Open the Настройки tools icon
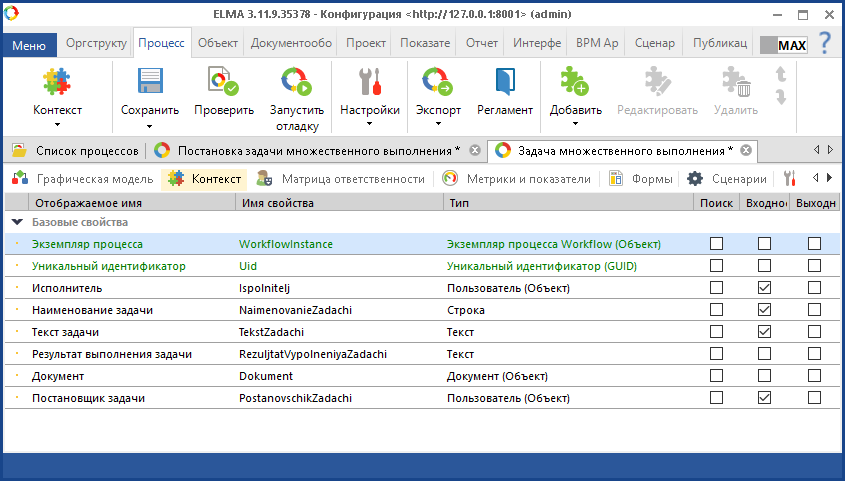The height and width of the screenshot is (481, 845). coord(370,82)
